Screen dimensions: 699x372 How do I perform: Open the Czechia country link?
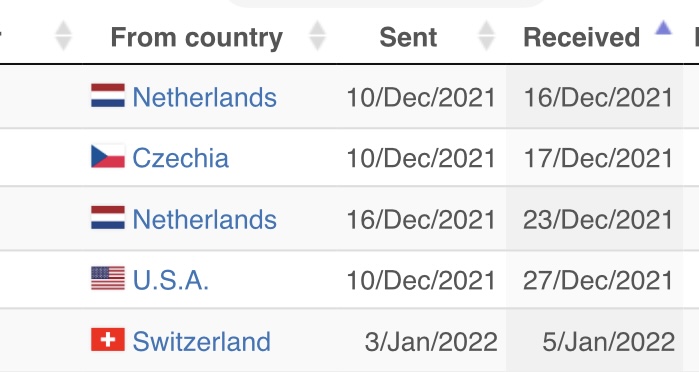[x=181, y=158]
